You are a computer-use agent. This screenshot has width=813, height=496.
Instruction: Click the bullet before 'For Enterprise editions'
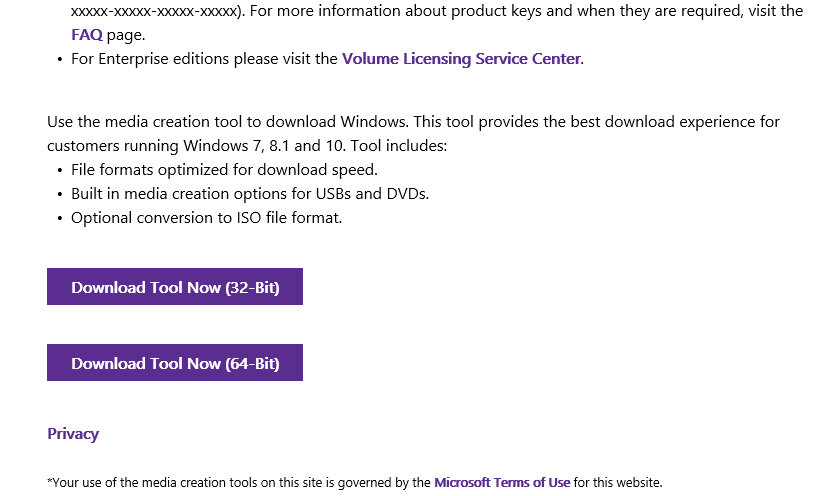pos(59,59)
